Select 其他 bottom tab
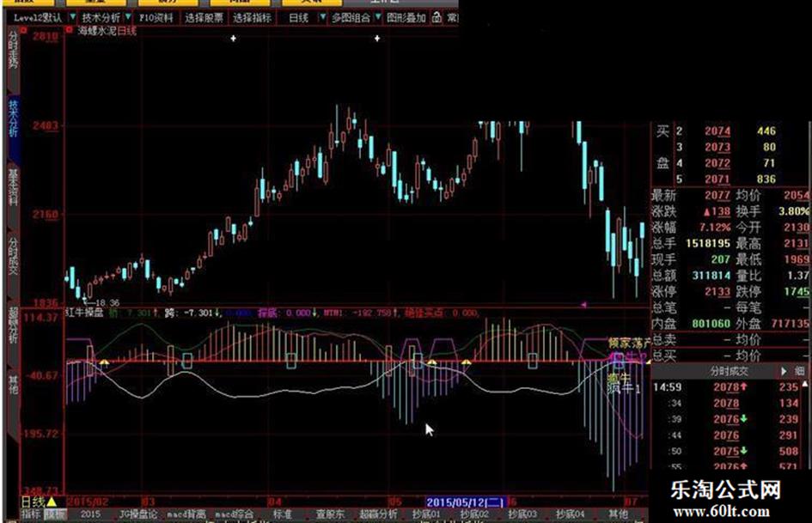 coord(619,514)
